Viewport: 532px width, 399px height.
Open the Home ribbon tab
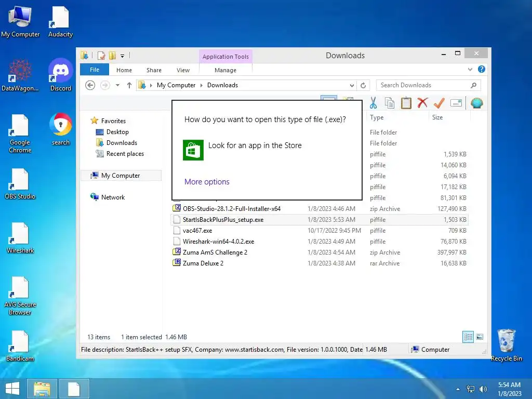(124, 70)
